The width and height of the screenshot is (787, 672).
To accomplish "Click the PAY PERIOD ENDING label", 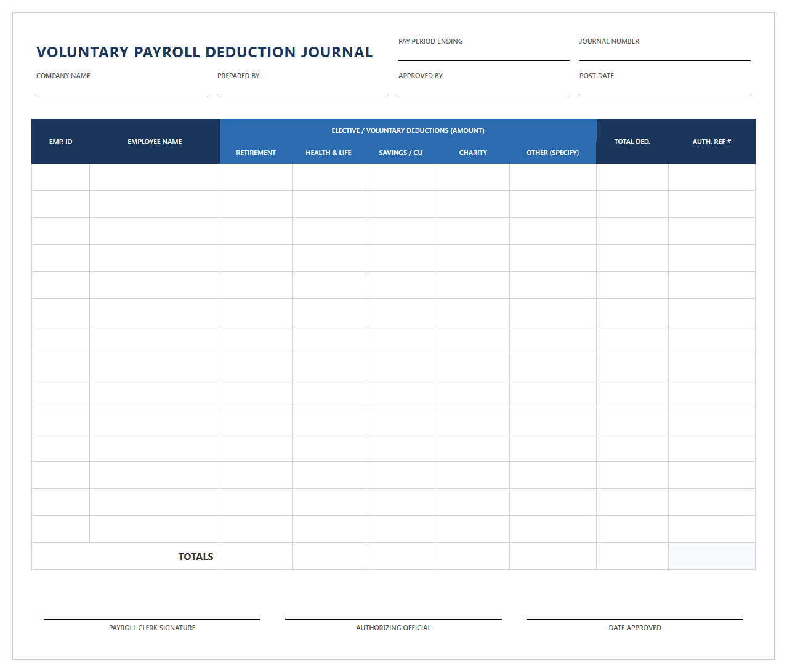I will pos(430,41).
